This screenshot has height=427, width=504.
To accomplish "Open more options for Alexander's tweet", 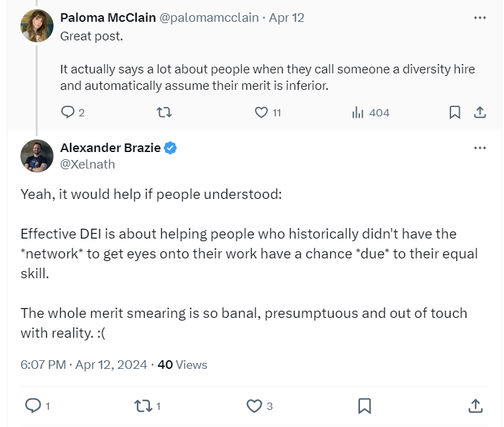I will point(480,147).
